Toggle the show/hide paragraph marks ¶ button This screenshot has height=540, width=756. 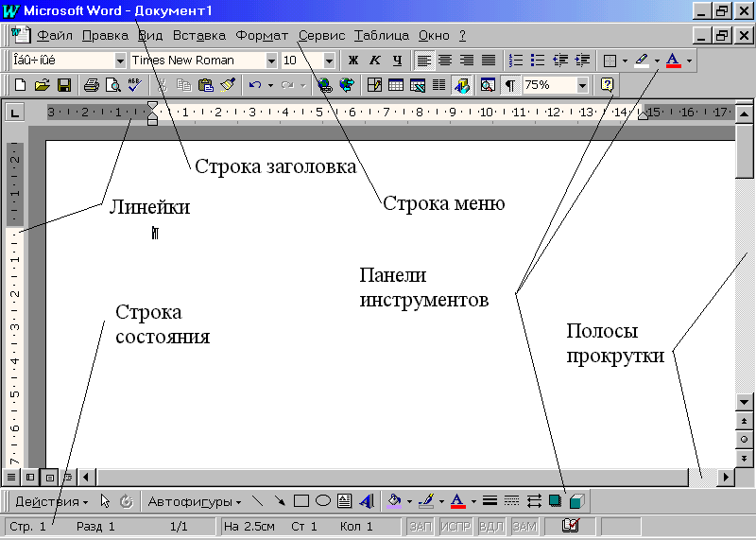[509, 85]
